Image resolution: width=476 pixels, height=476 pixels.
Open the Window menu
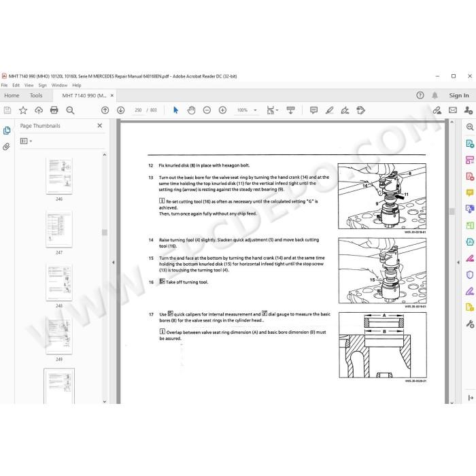point(59,85)
